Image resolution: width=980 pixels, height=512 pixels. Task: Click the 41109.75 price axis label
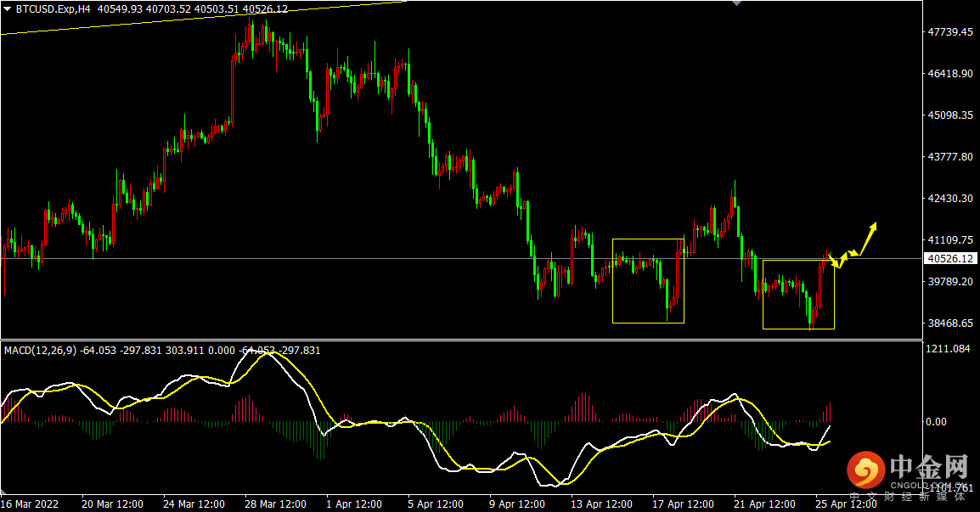[x=950, y=240]
